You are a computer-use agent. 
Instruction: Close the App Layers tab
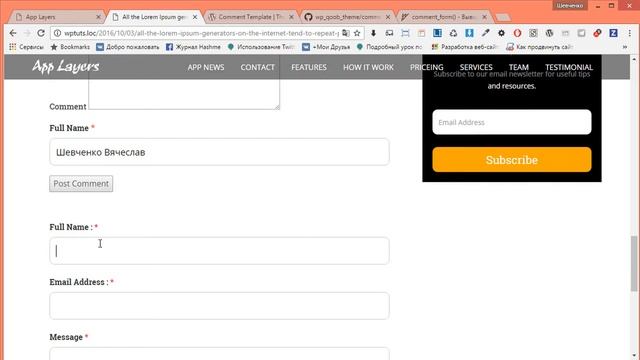point(98,17)
